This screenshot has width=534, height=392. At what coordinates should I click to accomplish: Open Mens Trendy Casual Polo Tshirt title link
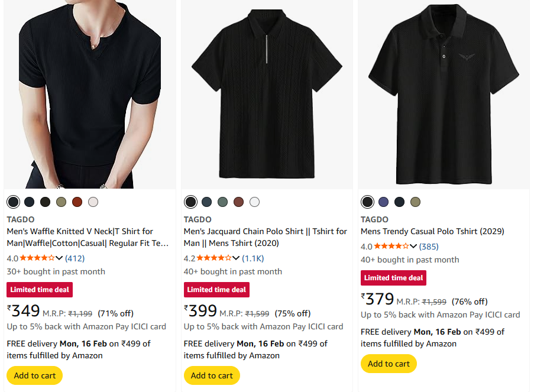(x=432, y=231)
